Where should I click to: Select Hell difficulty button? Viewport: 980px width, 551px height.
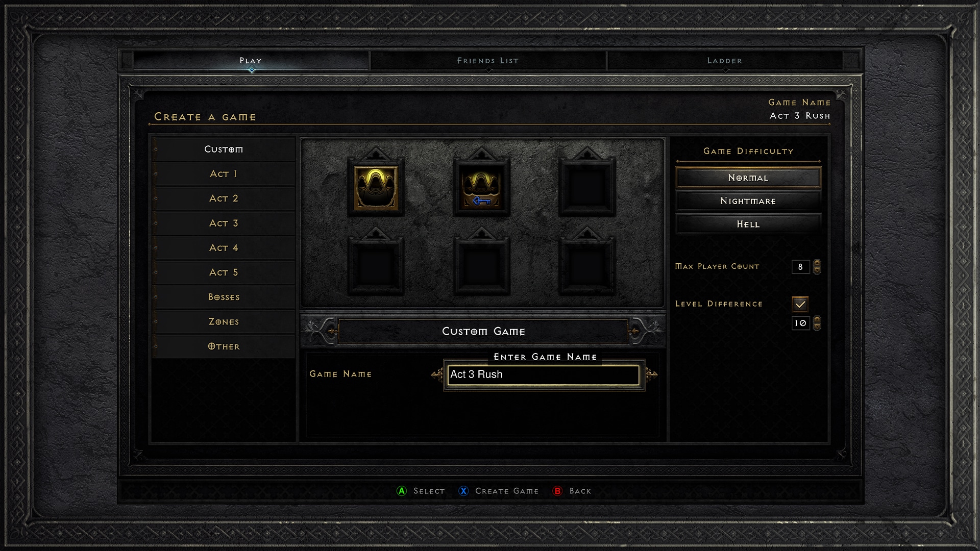[x=748, y=224]
